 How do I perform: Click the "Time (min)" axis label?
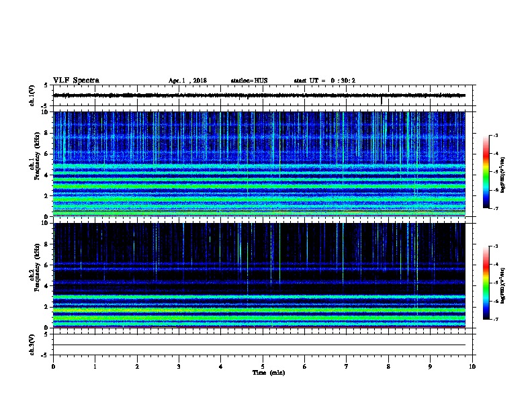pyautogui.click(x=269, y=373)
